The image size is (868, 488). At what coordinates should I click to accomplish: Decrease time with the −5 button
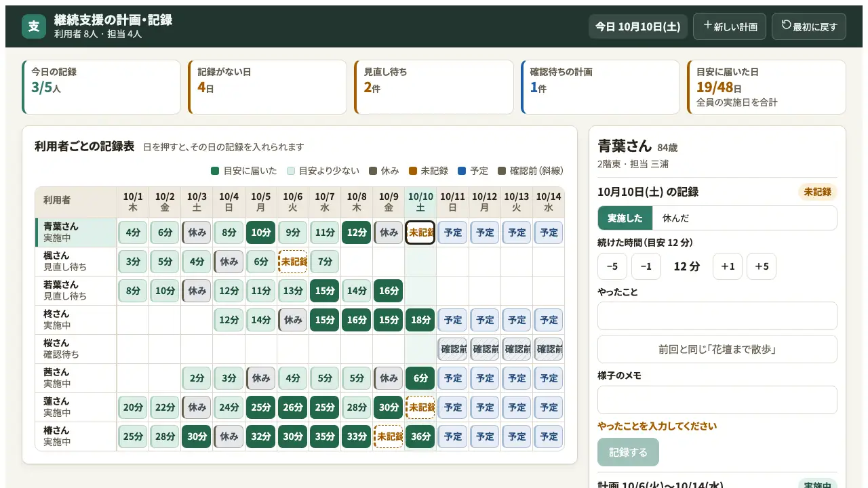[x=612, y=266]
